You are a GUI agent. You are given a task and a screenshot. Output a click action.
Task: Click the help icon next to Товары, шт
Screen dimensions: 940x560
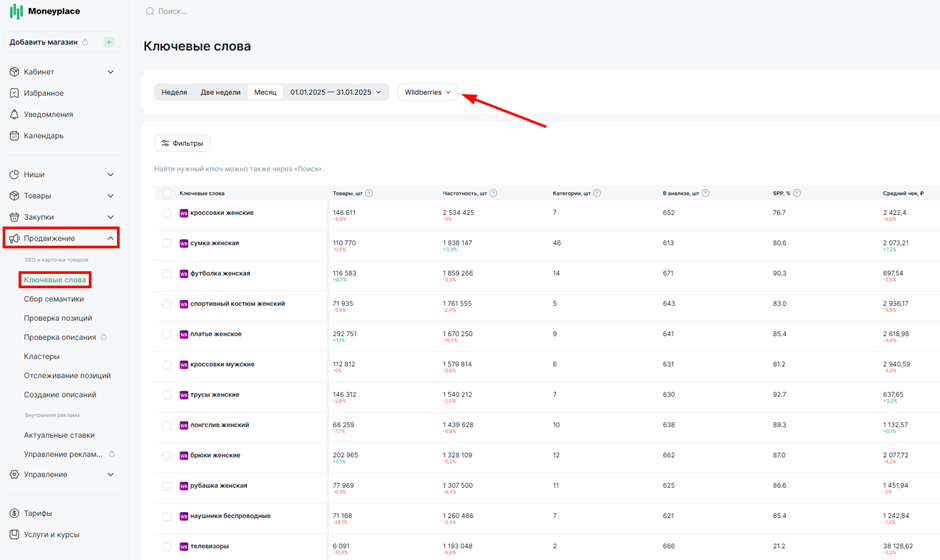click(x=369, y=193)
